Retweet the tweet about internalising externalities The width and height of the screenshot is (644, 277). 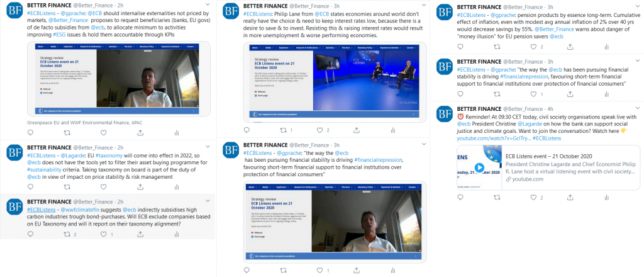(67, 133)
